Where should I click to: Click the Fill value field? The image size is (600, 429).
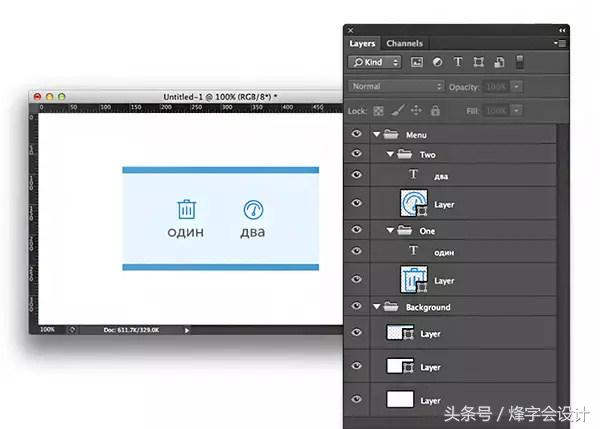(x=497, y=111)
